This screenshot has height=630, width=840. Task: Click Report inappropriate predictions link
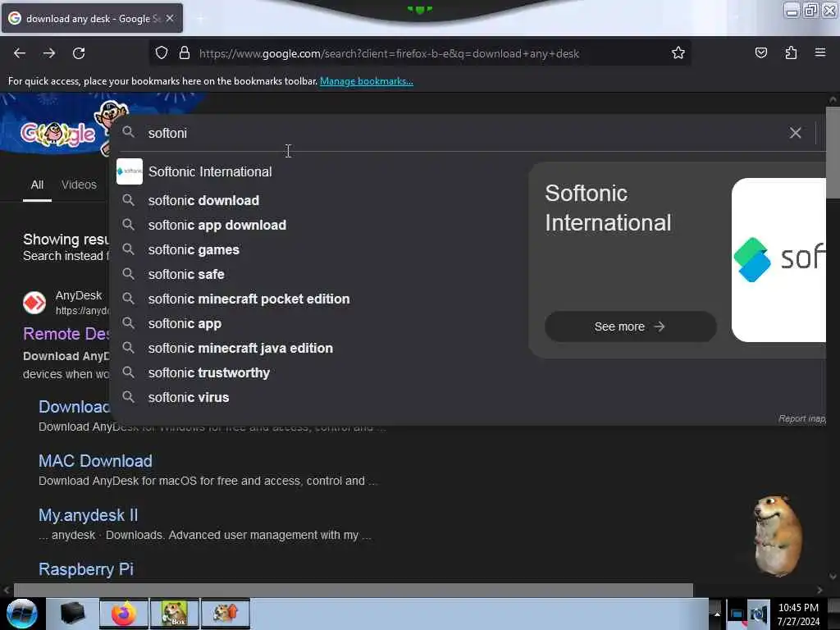(801, 418)
